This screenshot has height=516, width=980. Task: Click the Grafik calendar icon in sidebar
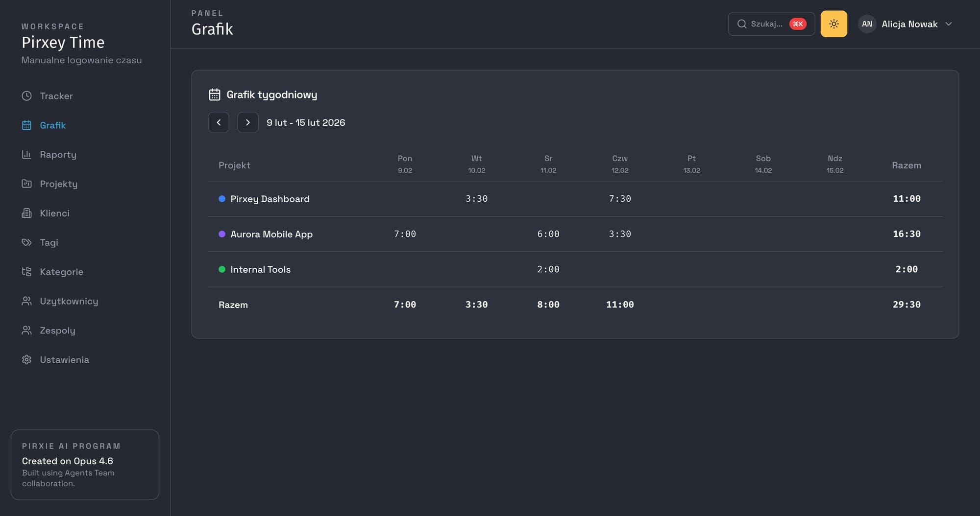pyautogui.click(x=26, y=125)
